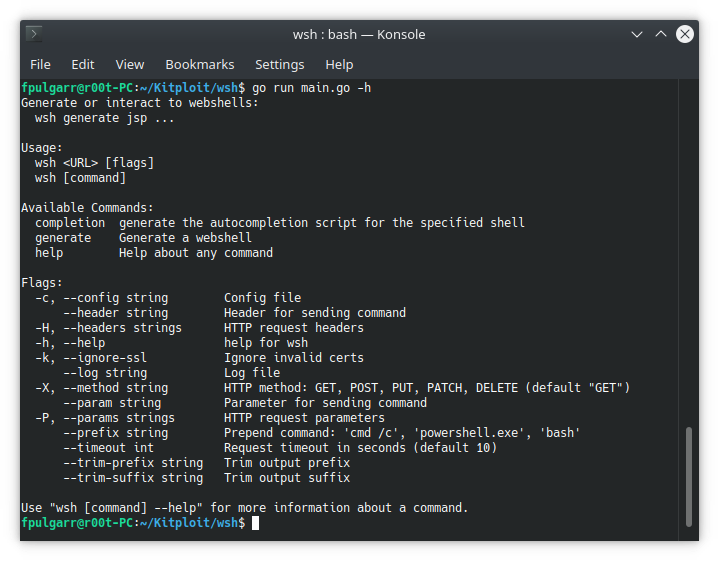This screenshot has width=719, height=561.
Task: Click 'HTTP request headers' description
Action: click(x=293, y=328)
